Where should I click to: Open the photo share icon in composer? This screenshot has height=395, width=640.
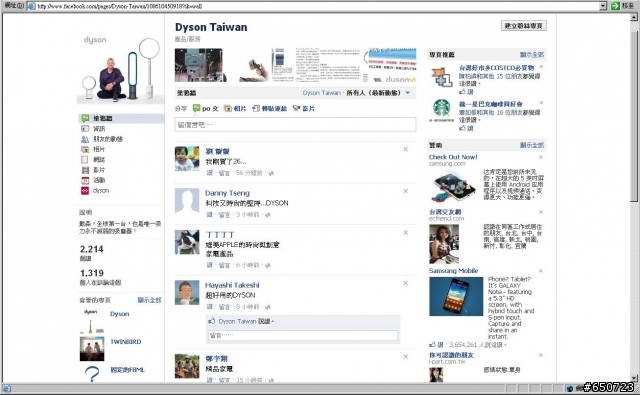pos(228,109)
